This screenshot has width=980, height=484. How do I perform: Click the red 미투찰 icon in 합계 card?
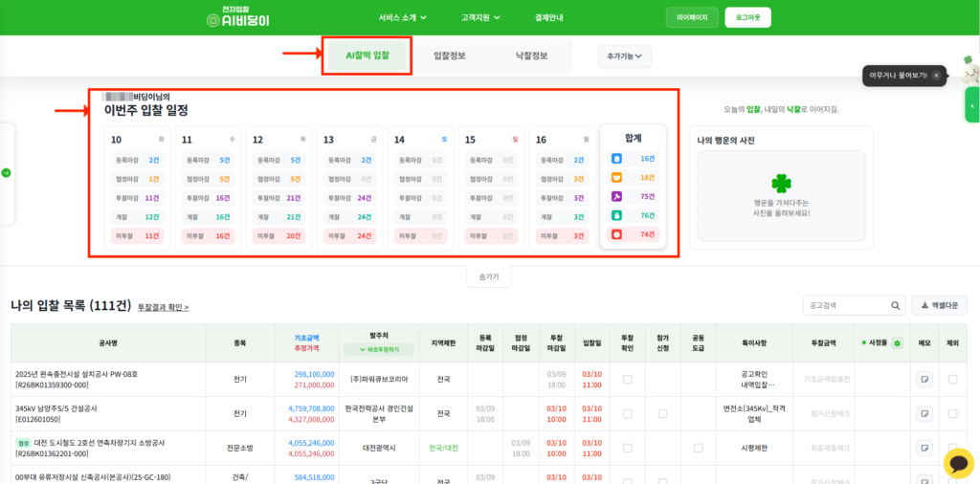(x=617, y=234)
